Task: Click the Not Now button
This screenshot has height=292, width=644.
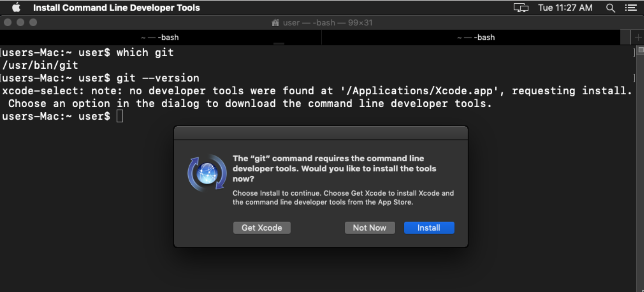Action: pyautogui.click(x=370, y=228)
